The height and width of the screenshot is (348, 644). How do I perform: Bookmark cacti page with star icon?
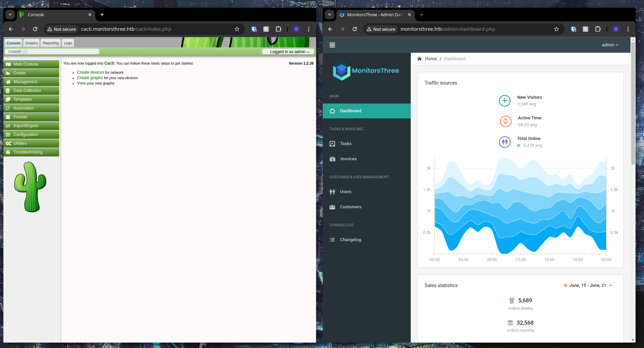237,29
